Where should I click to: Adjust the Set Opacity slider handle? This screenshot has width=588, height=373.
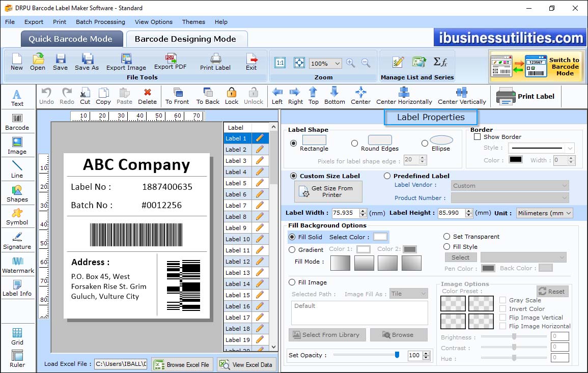pyautogui.click(x=397, y=355)
